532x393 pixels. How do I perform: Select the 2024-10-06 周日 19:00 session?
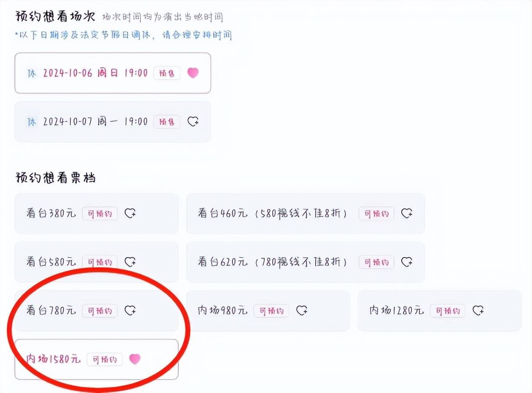[x=113, y=73]
